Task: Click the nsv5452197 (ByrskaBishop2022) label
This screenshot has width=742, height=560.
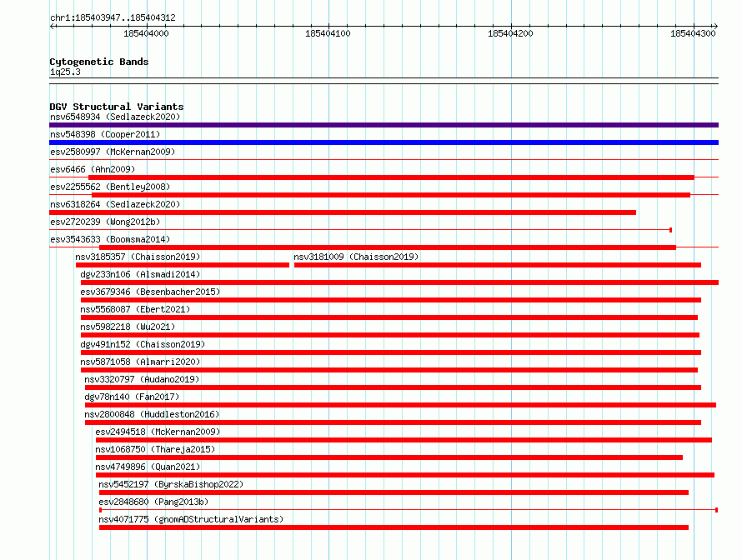Action: (x=171, y=484)
